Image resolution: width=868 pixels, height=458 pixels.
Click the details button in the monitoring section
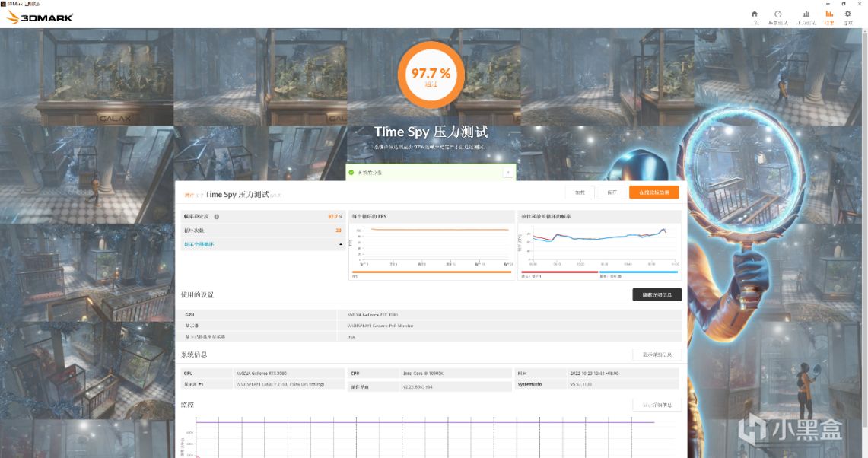657,405
